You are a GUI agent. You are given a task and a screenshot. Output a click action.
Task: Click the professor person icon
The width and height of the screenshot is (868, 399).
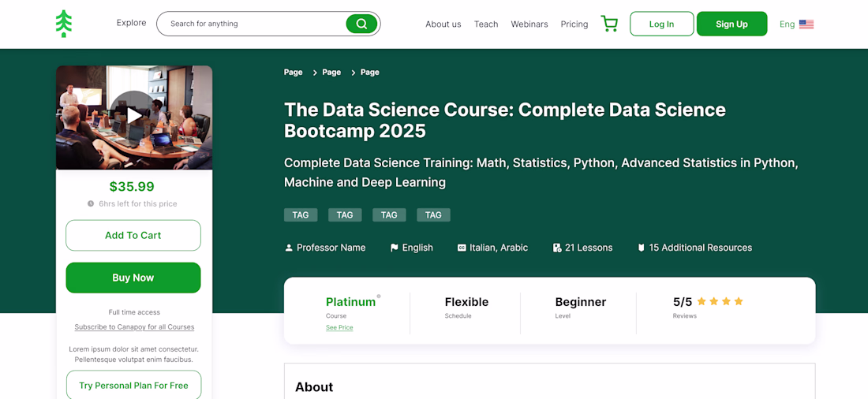[x=289, y=248]
